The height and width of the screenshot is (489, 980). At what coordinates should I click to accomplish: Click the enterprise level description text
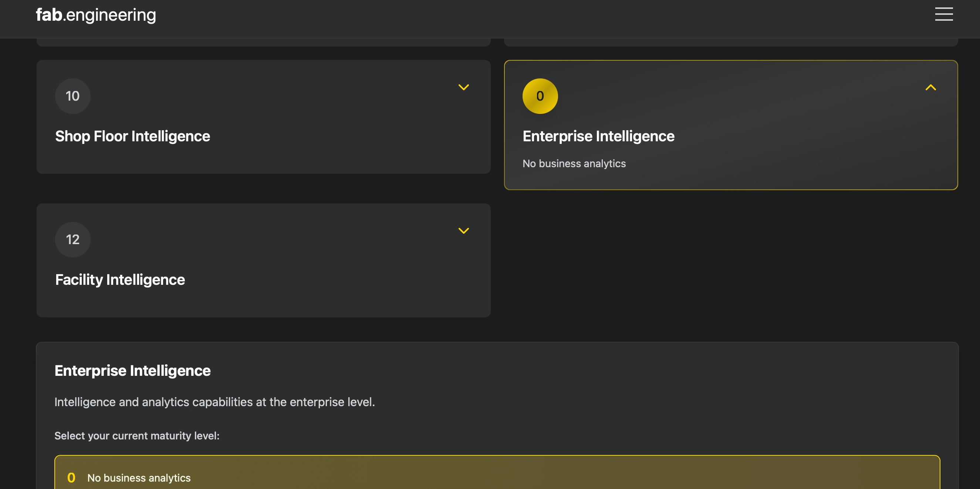(x=214, y=402)
